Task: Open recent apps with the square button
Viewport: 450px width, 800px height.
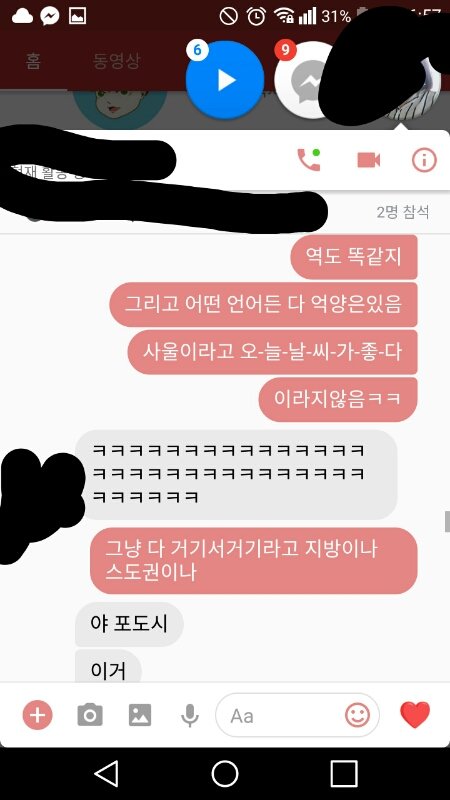Action: pyautogui.click(x=344, y=773)
